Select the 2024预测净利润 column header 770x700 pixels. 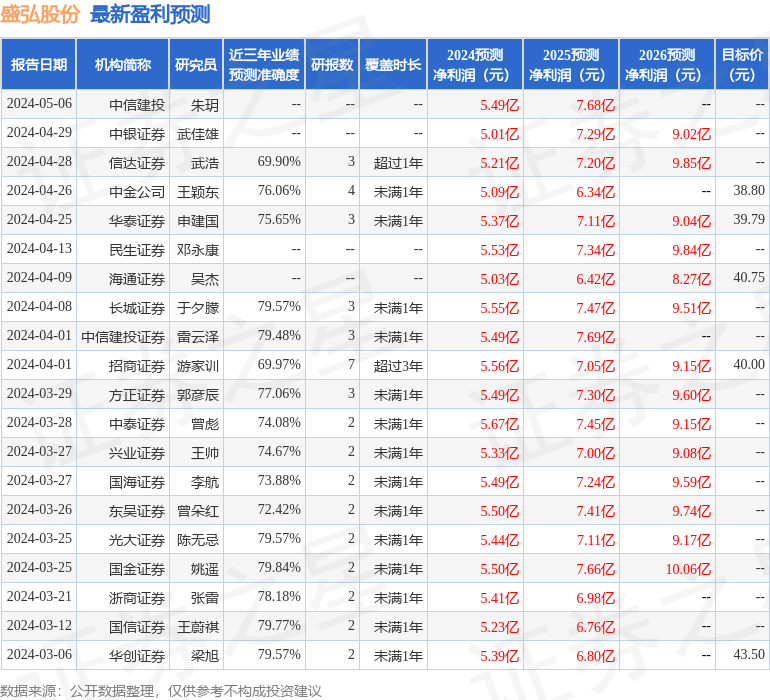click(x=475, y=64)
